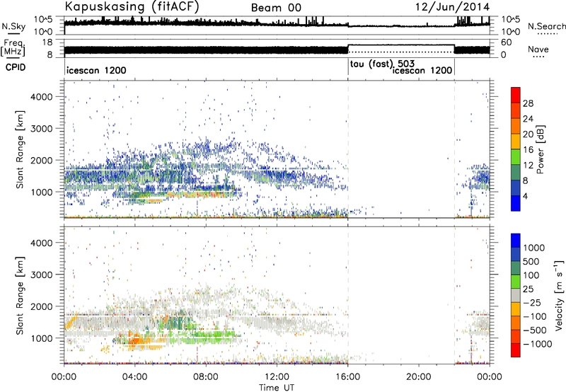Pick the teal 100–500 Velocity colorbar segment
Viewport: 566px width, 392px height.
516,268
